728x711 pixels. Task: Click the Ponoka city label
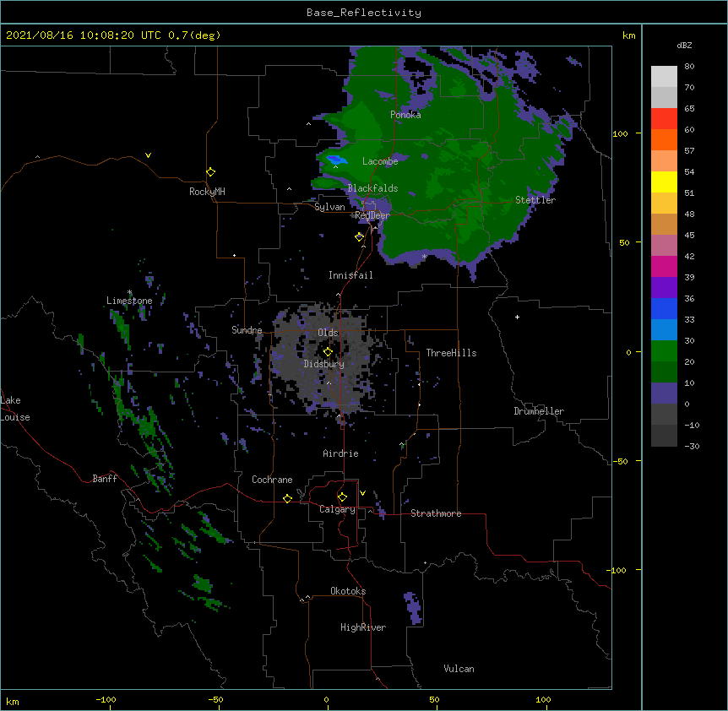[x=405, y=115]
